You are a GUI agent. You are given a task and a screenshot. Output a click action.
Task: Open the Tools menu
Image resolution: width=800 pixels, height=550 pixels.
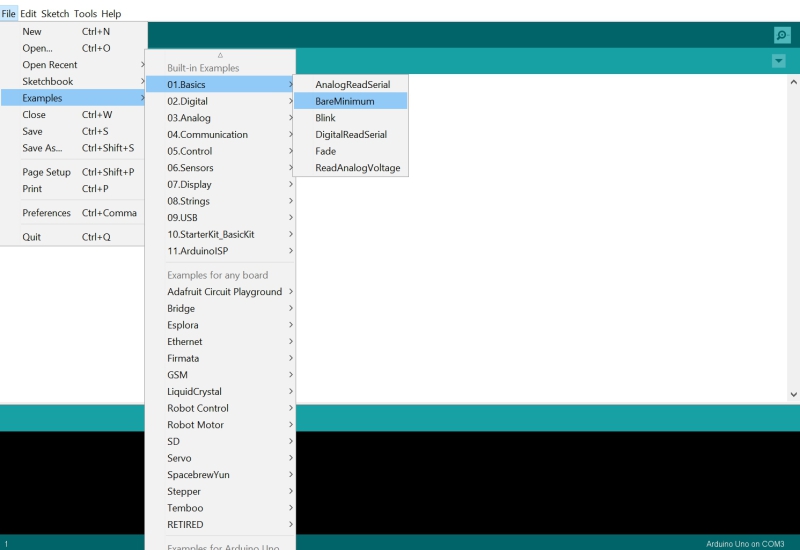[85, 14]
